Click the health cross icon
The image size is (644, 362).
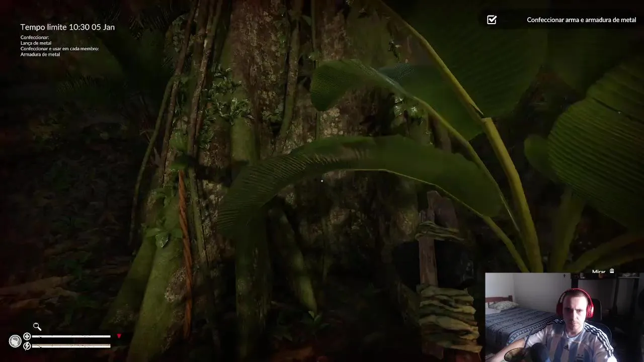(27, 336)
